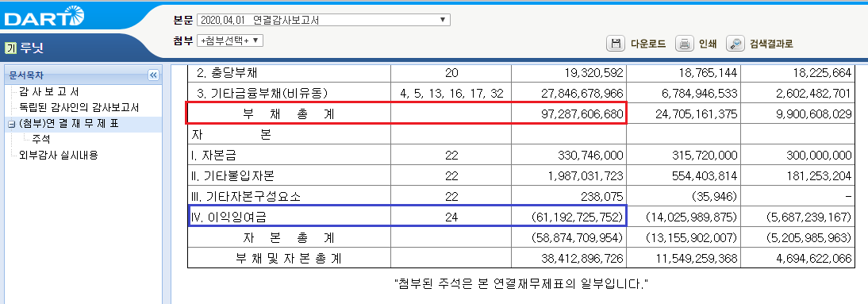Click note reference 4, 5, 13, 16, 17, 32
868x304 pixels.
pyautogui.click(x=451, y=93)
